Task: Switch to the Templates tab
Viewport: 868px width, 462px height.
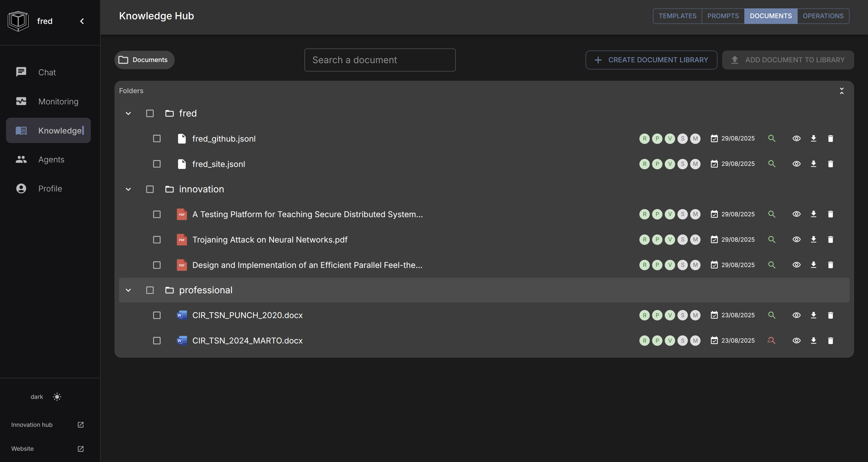Action: (677, 16)
